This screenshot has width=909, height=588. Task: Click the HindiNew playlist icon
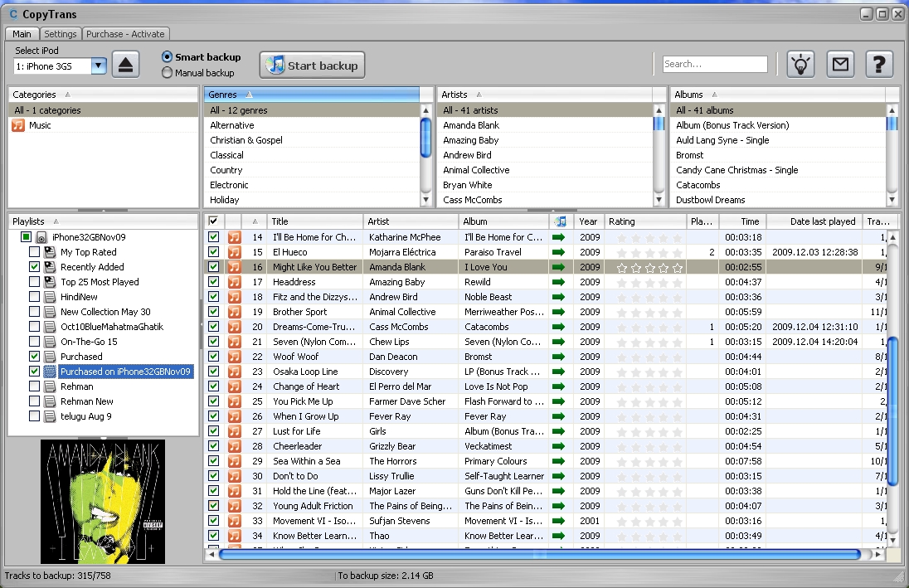50,297
